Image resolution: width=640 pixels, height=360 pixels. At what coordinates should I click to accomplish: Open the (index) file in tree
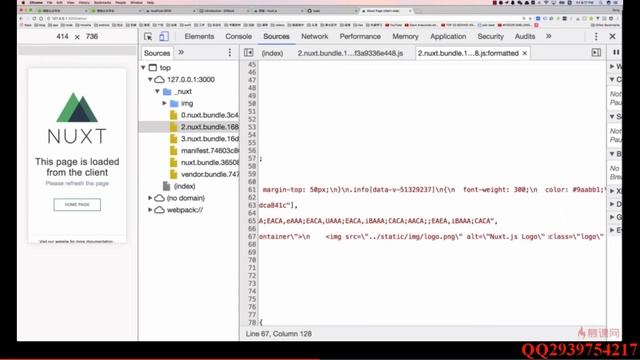179,186
